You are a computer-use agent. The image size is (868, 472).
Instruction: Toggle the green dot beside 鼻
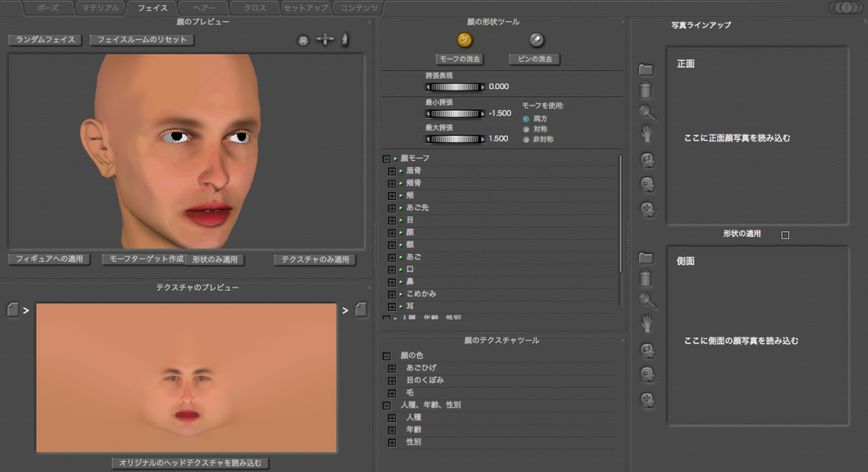(x=401, y=282)
